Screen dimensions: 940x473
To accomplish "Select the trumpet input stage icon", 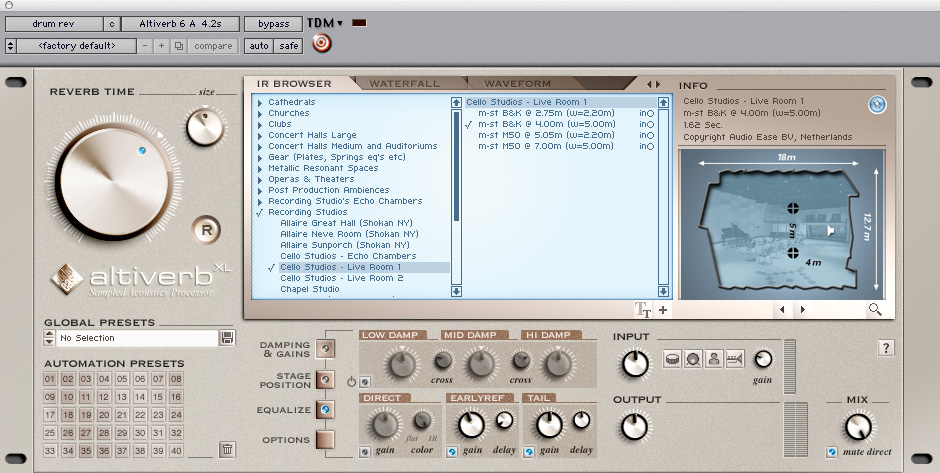I will click(735, 357).
